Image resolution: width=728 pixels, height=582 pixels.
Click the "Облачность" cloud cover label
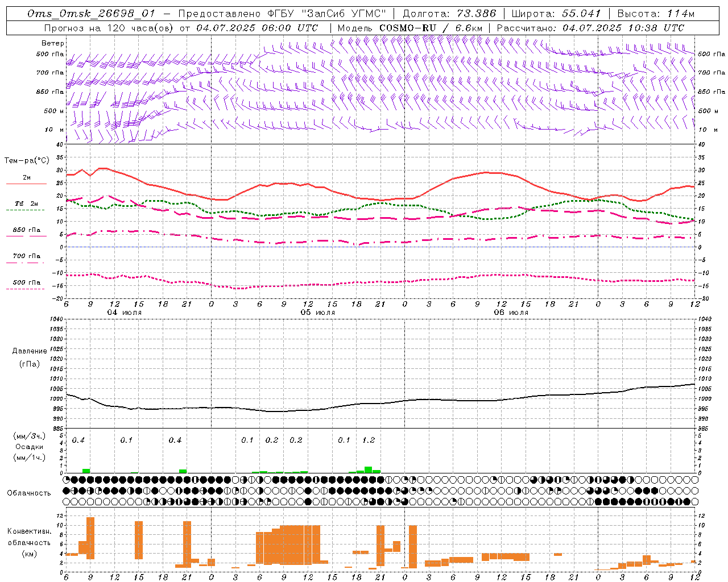coord(29,493)
